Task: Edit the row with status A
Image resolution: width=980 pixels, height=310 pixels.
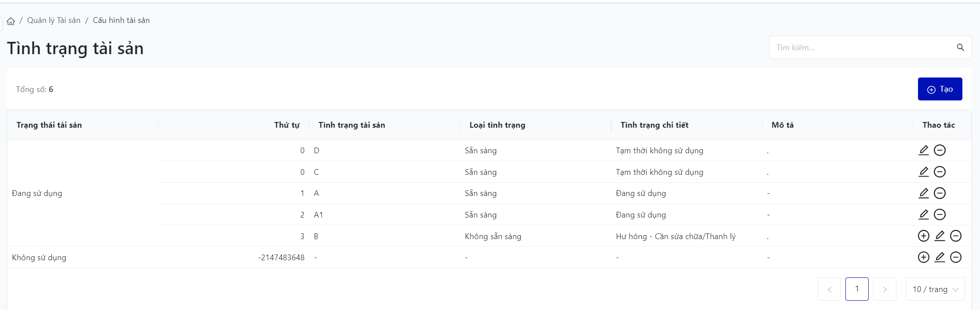Action: 924,193
